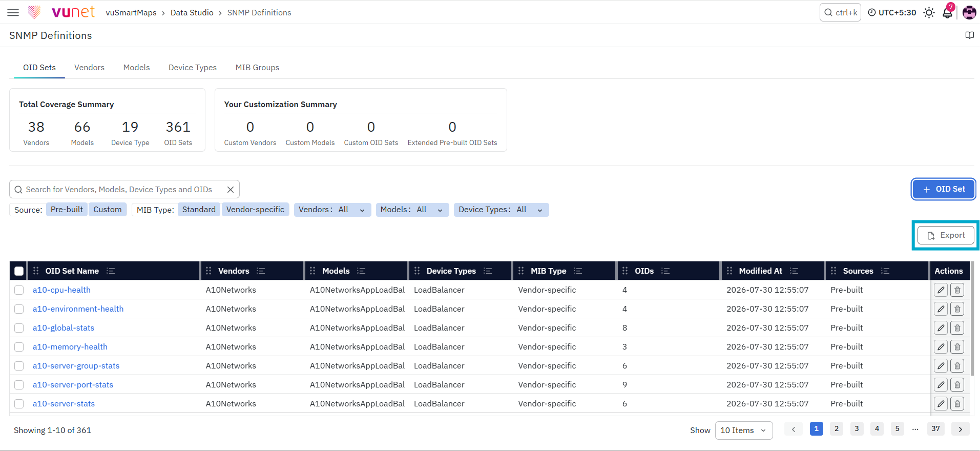Check the box for a10-server-stats
The height and width of the screenshot is (451, 980).
19,404
